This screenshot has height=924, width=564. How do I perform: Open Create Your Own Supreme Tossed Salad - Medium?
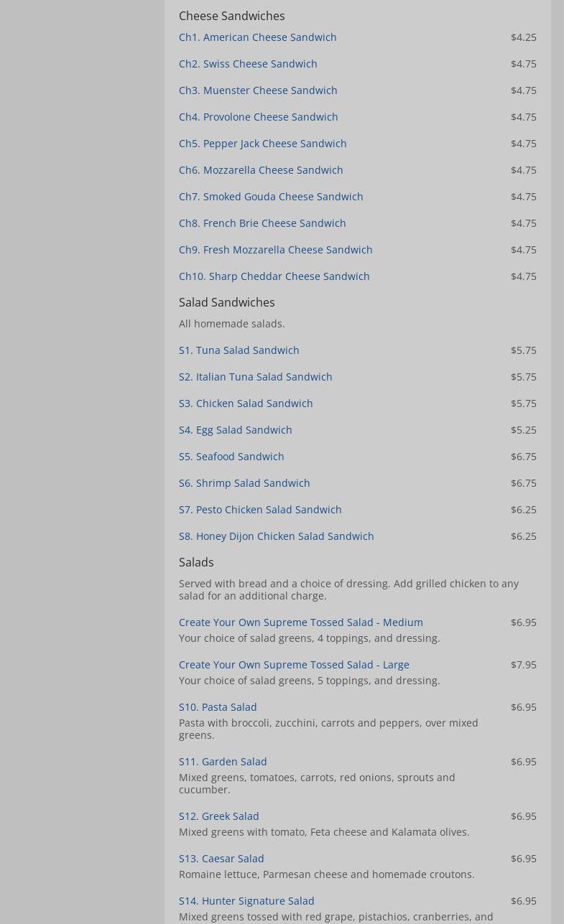pyautogui.click(x=300, y=622)
